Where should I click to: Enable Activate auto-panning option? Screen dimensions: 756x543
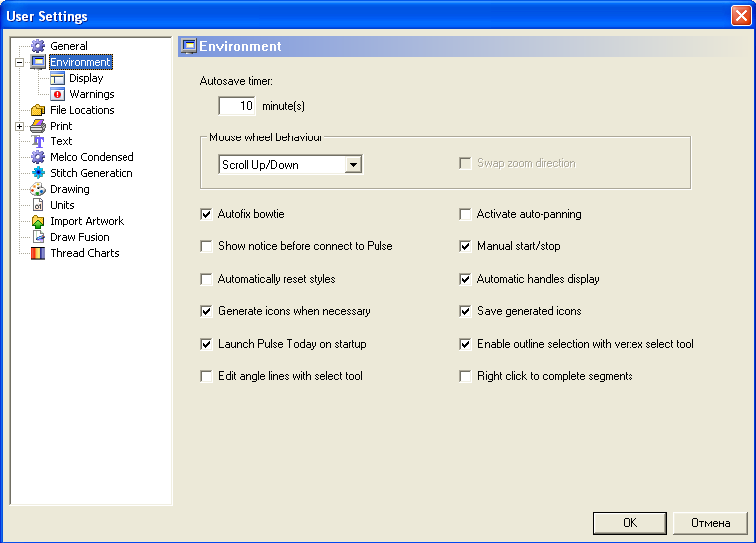coord(465,214)
